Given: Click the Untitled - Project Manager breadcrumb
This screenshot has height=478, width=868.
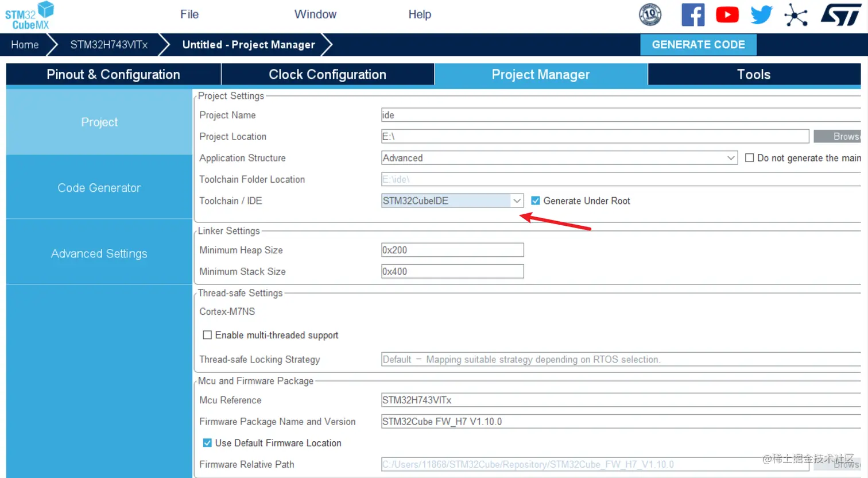Looking at the screenshot, I should 249,45.
